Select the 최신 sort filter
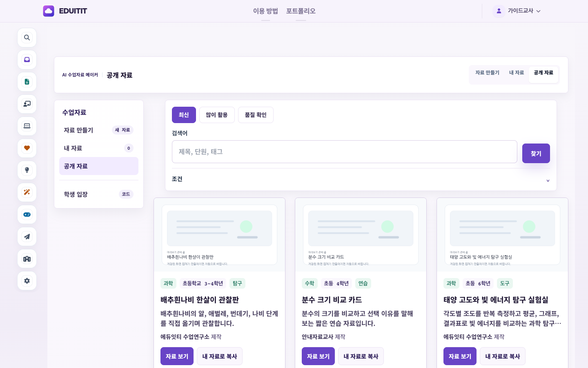This screenshot has width=588, height=368. pos(184,115)
